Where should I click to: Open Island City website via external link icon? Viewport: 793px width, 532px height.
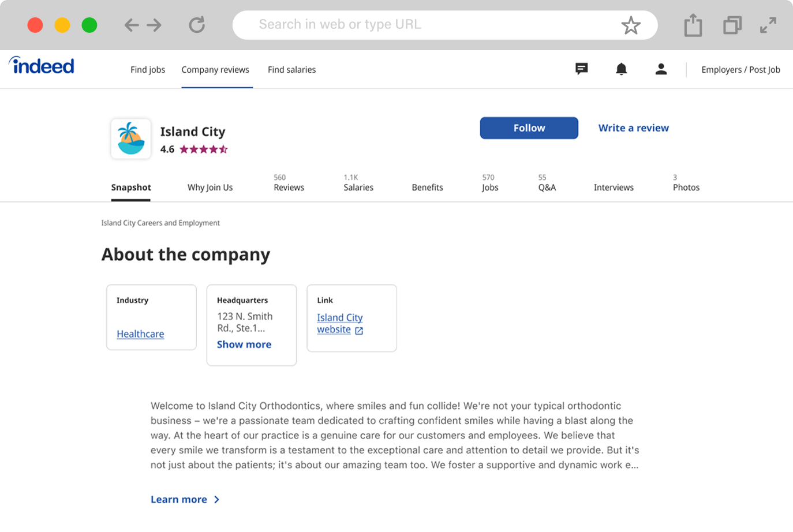pos(359,331)
